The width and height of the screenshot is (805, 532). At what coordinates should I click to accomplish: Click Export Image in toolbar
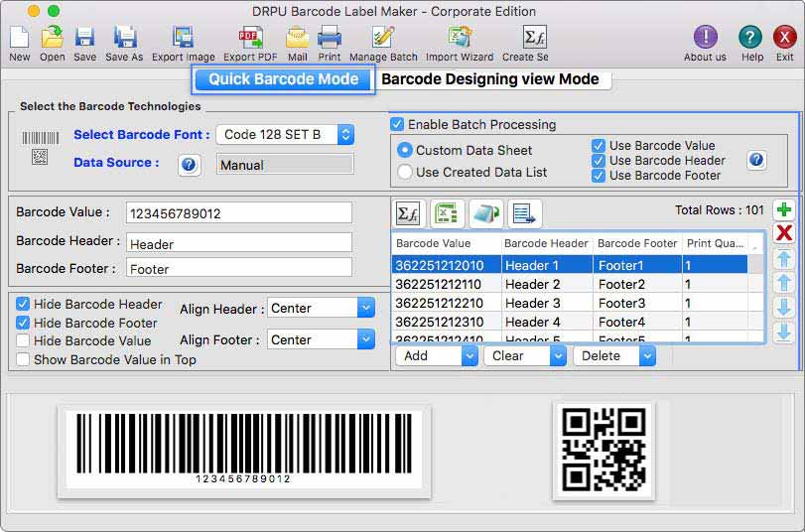pyautogui.click(x=183, y=38)
